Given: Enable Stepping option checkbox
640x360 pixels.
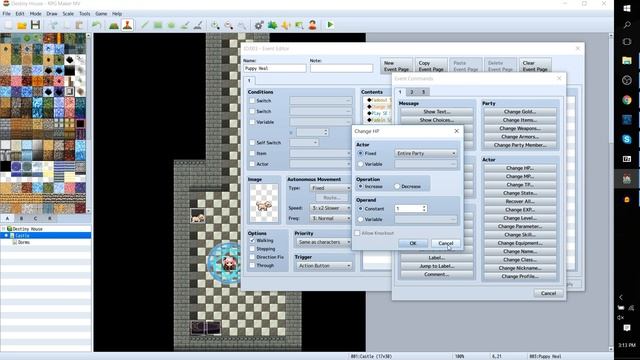Looking at the screenshot, I should [x=252, y=249].
